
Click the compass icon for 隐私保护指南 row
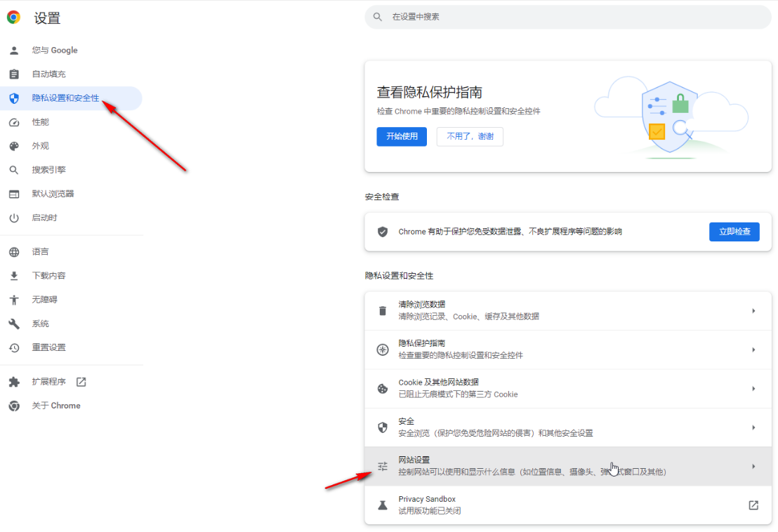click(383, 350)
